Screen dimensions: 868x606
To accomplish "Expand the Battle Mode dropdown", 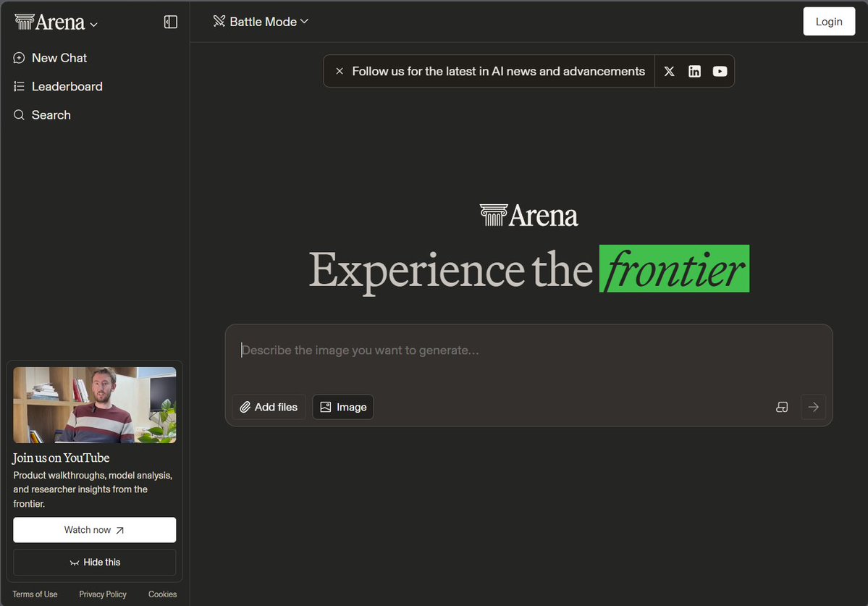I will [x=261, y=22].
